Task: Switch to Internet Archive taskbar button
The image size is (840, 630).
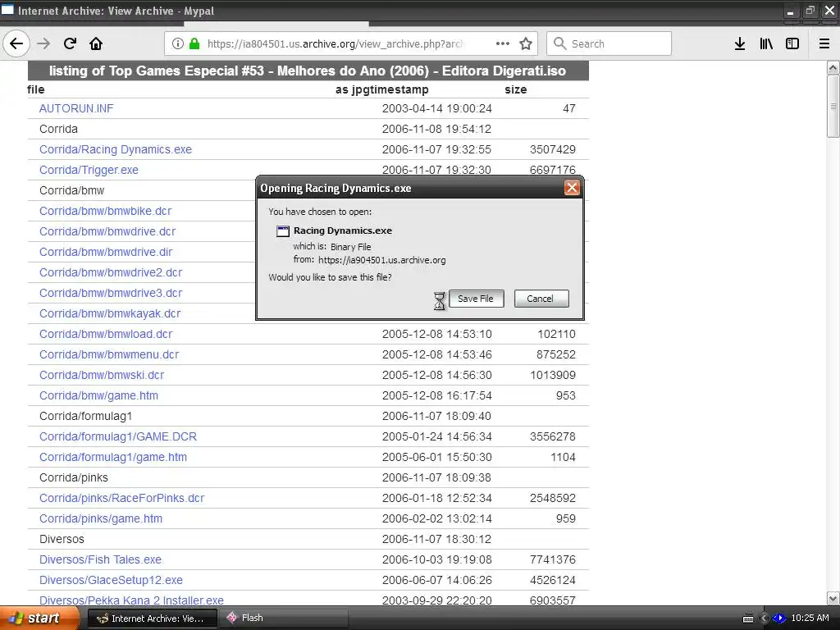Action: pos(152,619)
